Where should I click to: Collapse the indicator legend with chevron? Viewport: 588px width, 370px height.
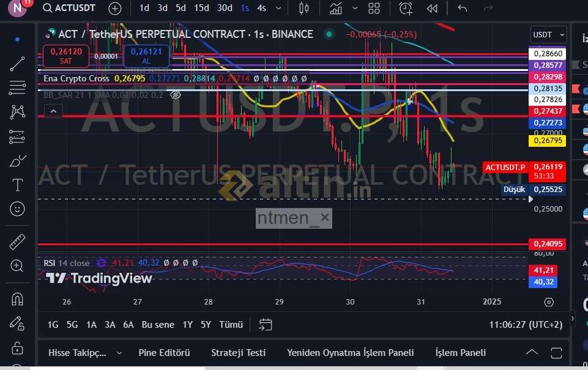53,111
